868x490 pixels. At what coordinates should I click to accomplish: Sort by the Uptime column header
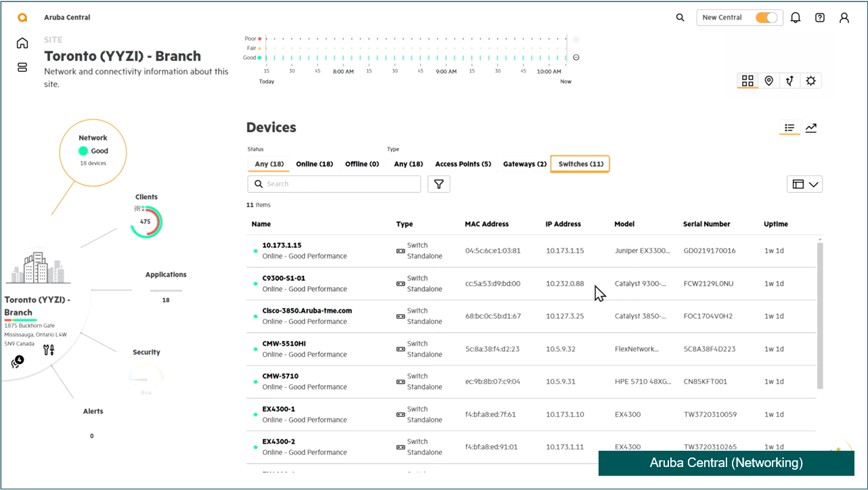pos(776,224)
